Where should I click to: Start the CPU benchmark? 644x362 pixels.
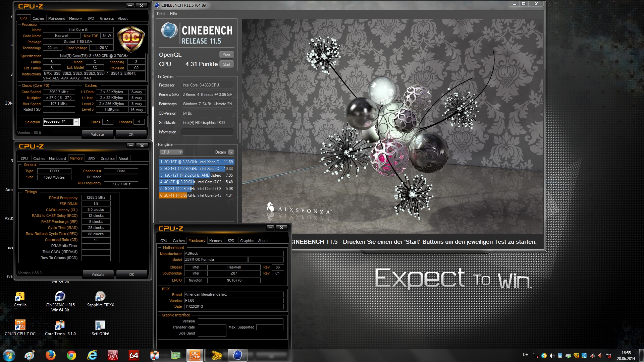click(x=227, y=64)
